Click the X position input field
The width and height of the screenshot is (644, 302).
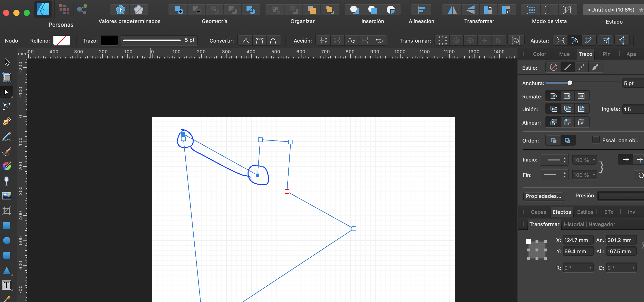pos(578,240)
